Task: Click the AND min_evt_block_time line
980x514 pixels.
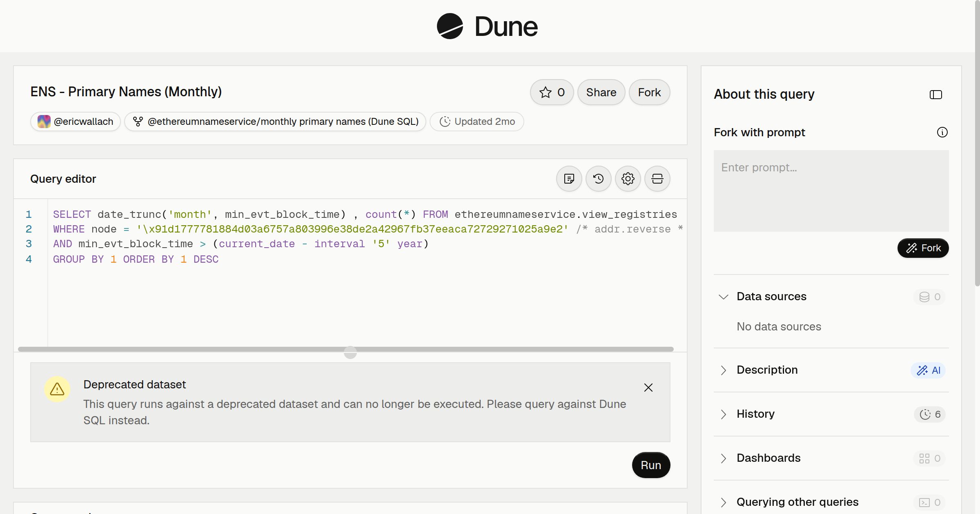Action: point(241,244)
